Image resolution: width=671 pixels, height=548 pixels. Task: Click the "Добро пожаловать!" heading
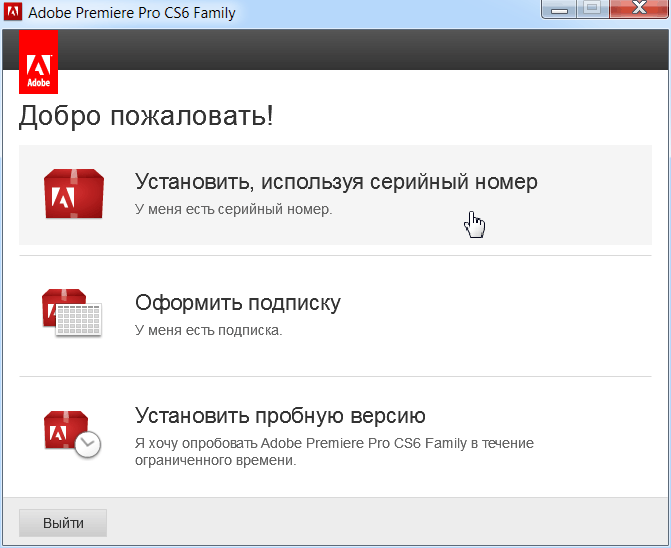[x=146, y=116]
